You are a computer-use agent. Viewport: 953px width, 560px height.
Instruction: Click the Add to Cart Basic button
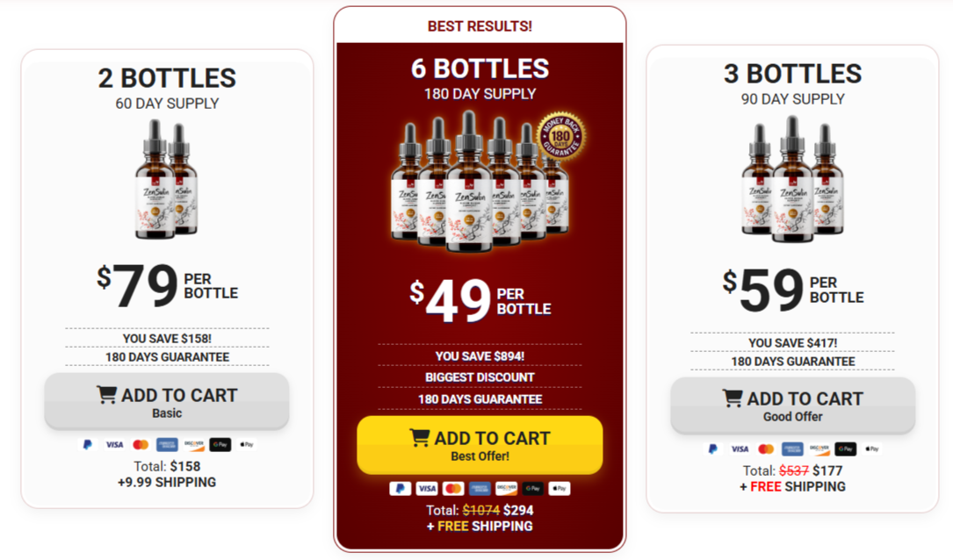coord(167,401)
